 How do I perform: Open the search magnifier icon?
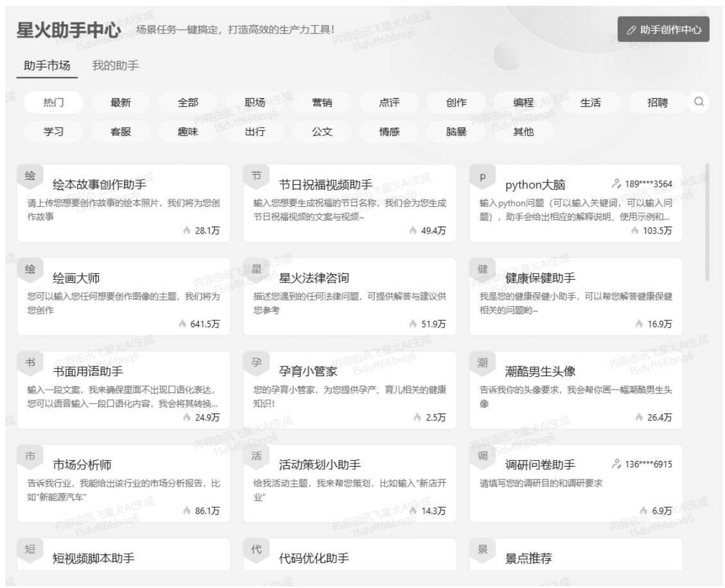pyautogui.click(x=699, y=102)
